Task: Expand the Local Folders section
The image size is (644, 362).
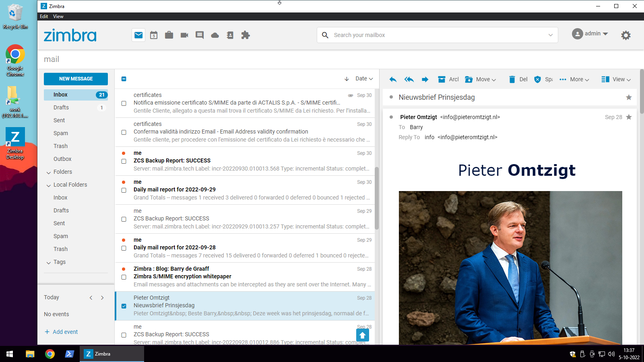Action: [48, 185]
